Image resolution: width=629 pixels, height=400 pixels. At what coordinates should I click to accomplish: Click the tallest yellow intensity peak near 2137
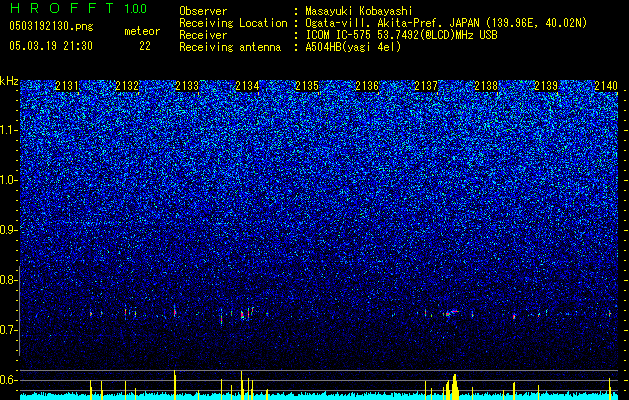pos(455,387)
